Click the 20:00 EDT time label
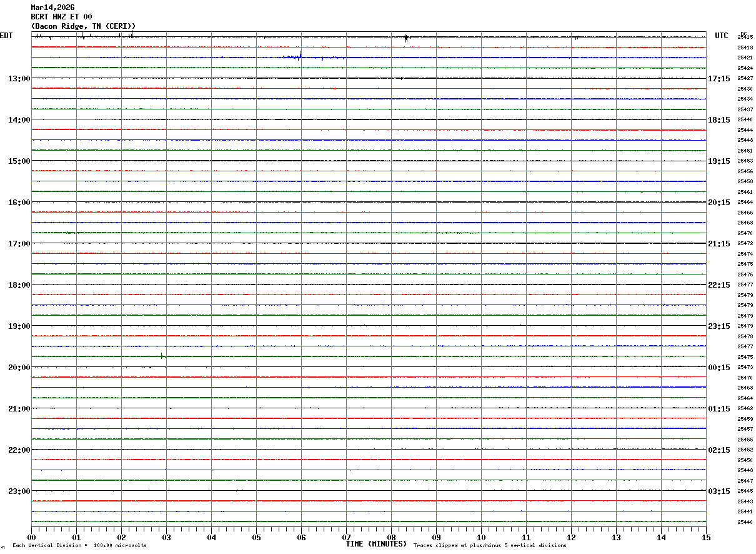Screen dimensions: 756x554 [x=19, y=368]
